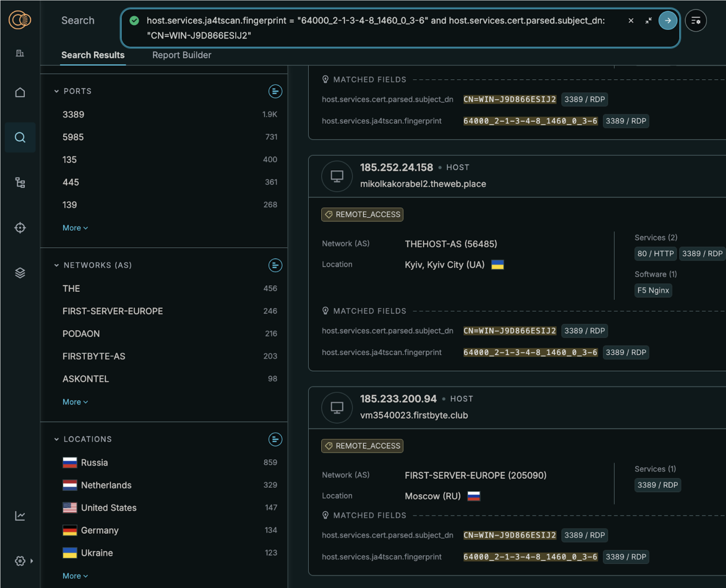Click inside the search query field

pyautogui.click(x=374, y=28)
